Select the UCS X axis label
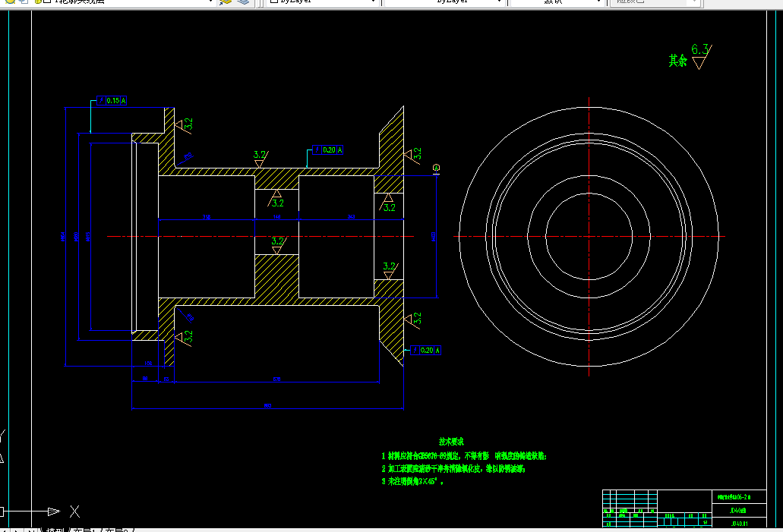This screenshot has width=783, height=532. (x=75, y=512)
